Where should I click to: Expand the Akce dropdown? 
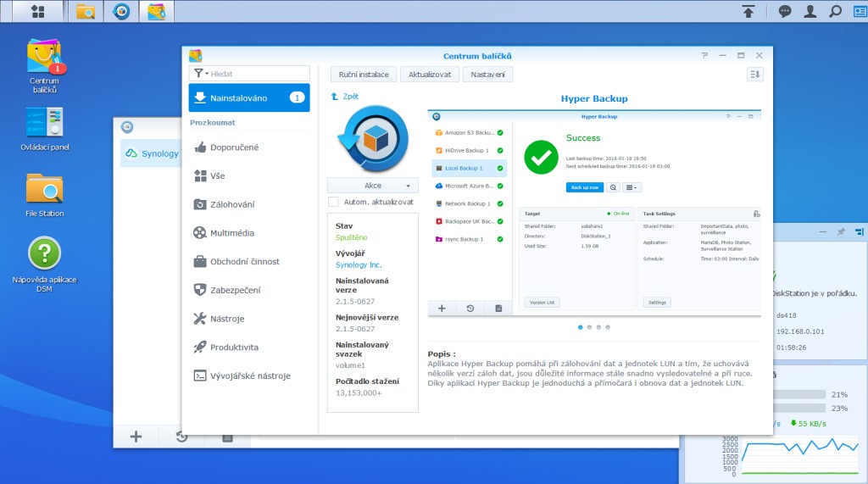click(x=373, y=186)
